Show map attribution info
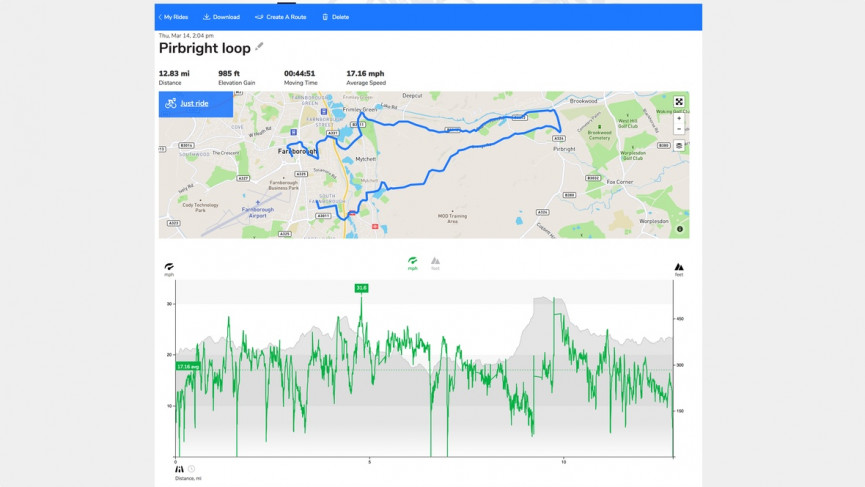The width and height of the screenshot is (865, 487). click(x=680, y=229)
